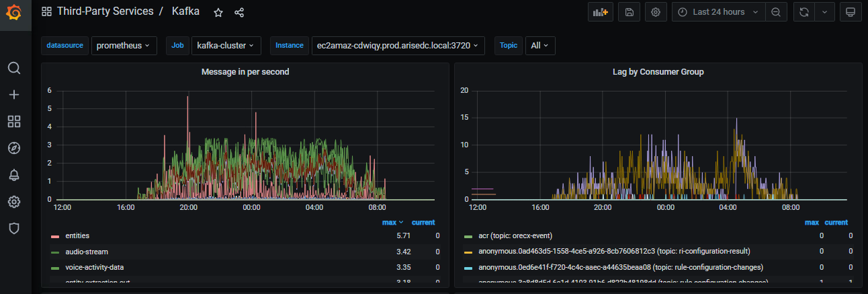This screenshot has height=294, width=868.
Task: Open the Lag by Consumer Group panel menu
Action: [658, 71]
